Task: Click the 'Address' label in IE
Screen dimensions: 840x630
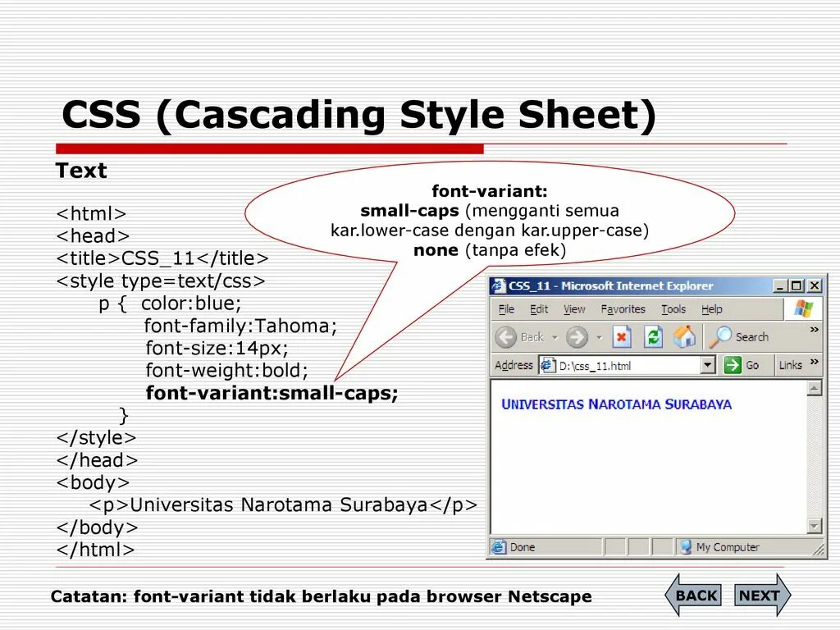Action: point(514,365)
